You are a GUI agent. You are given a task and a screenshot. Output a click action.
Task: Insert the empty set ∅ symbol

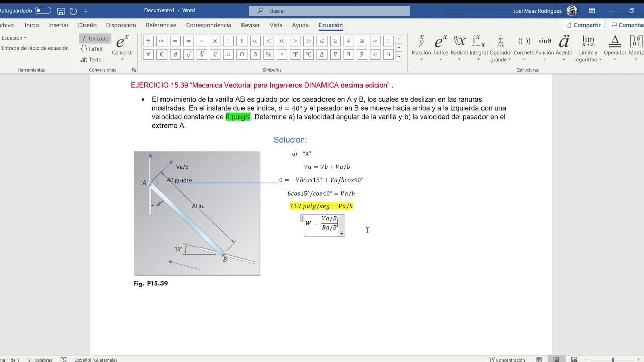coord(255,54)
